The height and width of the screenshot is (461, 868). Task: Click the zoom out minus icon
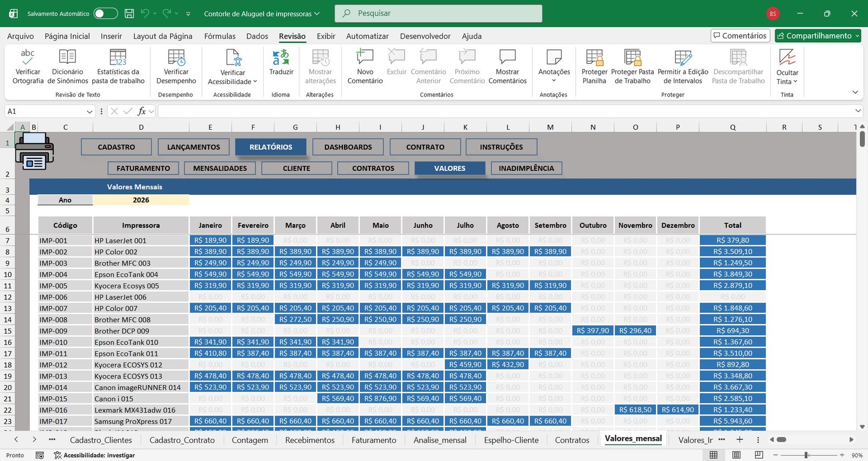775,455
